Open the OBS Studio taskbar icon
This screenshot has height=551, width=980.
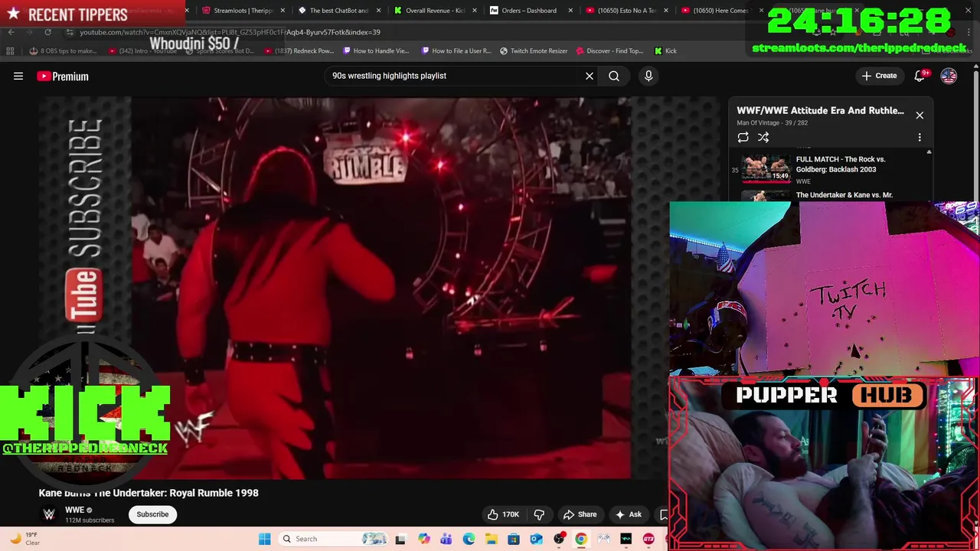pyautogui.click(x=559, y=539)
